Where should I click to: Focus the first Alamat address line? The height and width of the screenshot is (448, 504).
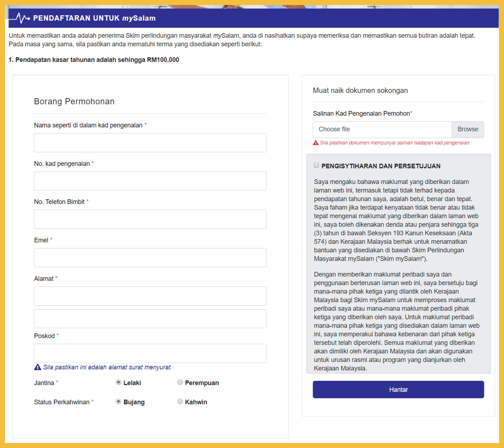point(150,296)
